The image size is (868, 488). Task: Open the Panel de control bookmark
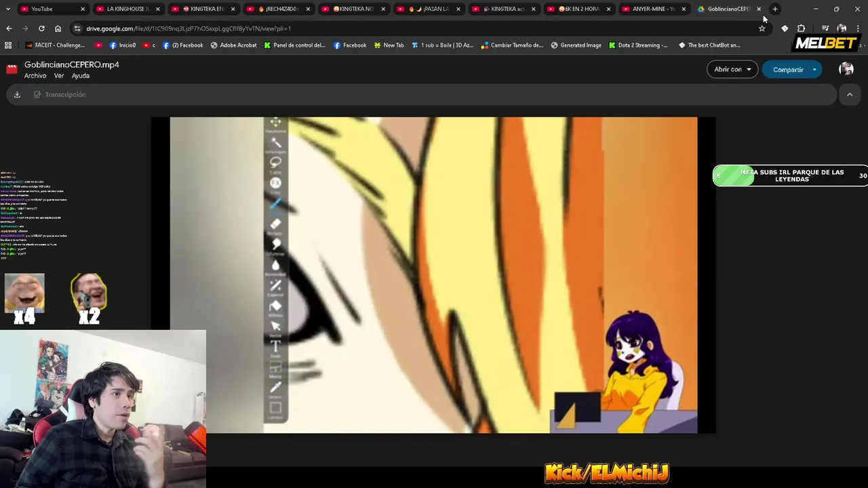click(294, 45)
